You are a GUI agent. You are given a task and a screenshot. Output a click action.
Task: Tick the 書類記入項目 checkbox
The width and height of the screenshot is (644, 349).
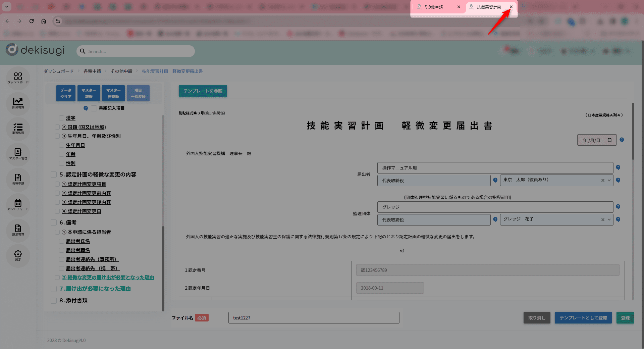point(94,108)
